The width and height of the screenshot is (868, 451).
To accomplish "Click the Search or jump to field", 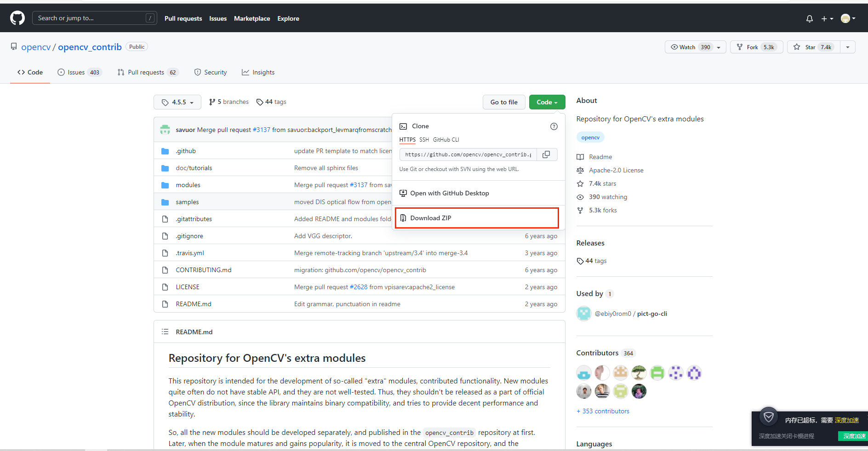I will click(x=95, y=18).
